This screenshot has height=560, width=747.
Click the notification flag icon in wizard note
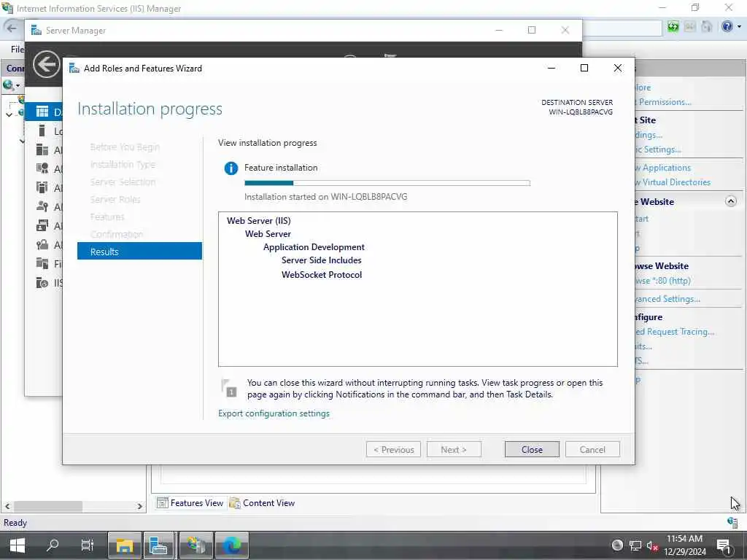click(229, 388)
